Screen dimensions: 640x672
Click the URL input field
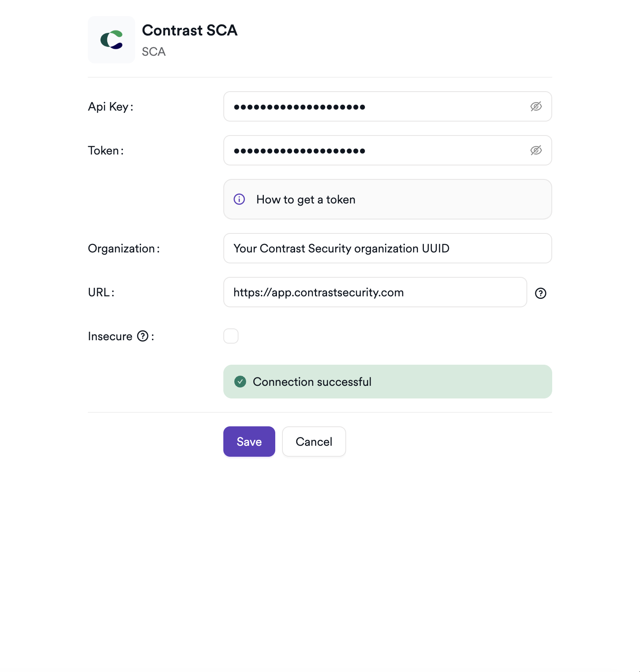click(375, 292)
